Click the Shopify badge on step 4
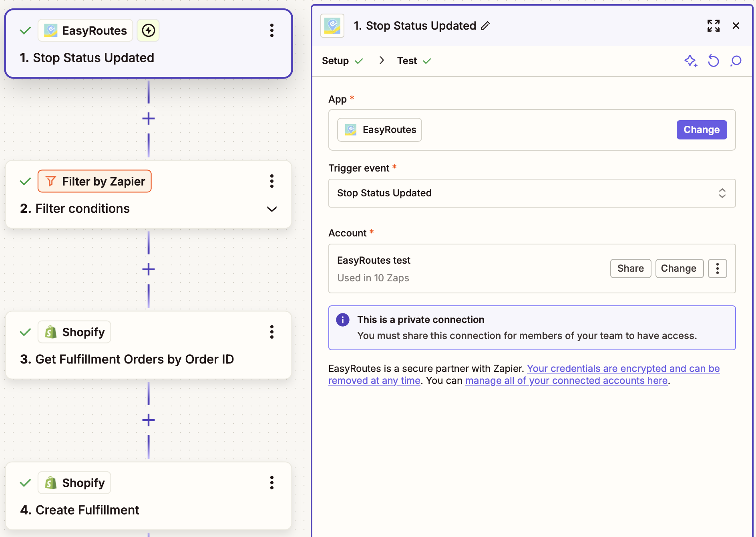756x537 pixels. click(x=74, y=482)
